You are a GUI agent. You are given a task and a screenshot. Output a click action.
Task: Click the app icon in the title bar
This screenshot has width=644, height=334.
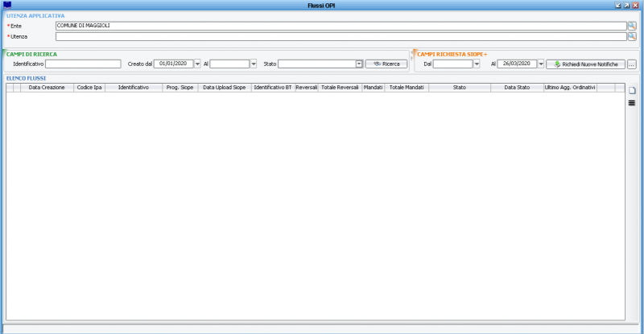pyautogui.click(x=7, y=5)
